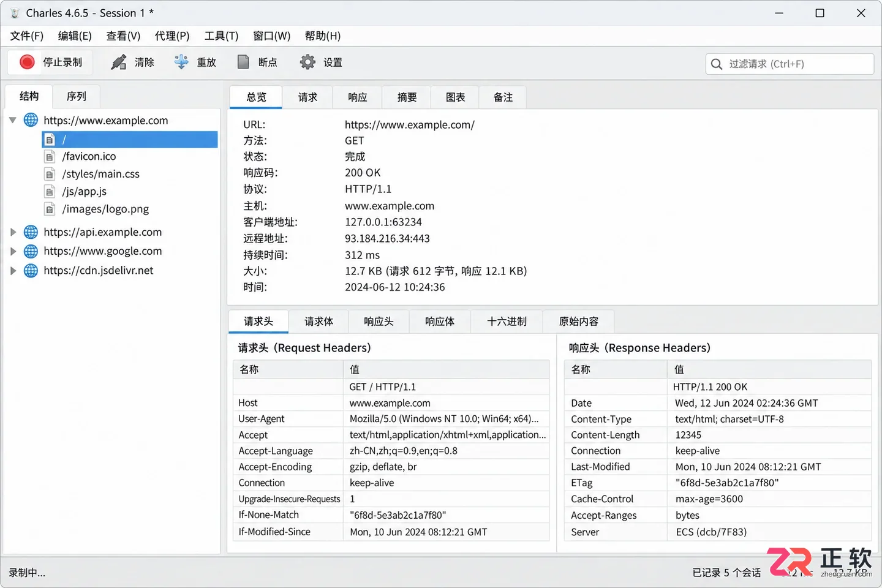Viewport: 882px width, 588px height.
Task: Select the Content-Type response header row
Action: tap(718, 419)
